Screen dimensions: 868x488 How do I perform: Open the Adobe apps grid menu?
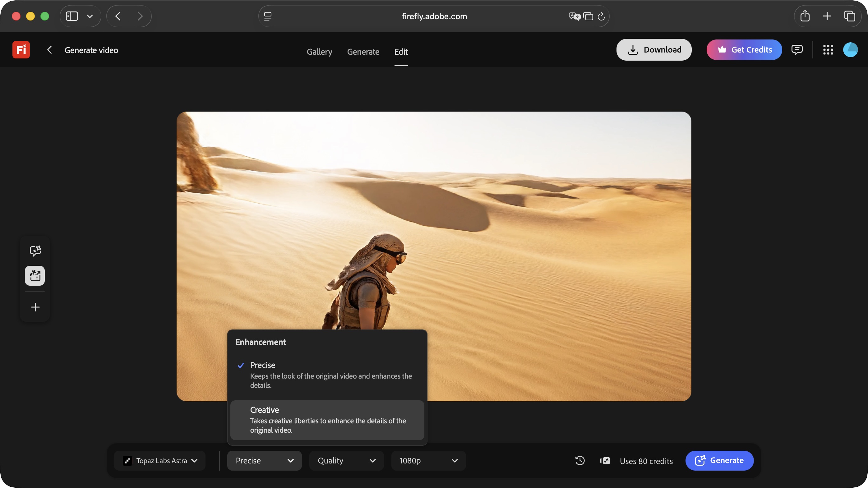(828, 50)
